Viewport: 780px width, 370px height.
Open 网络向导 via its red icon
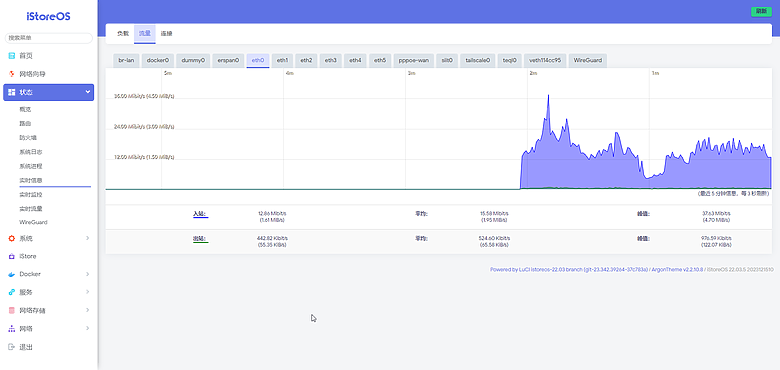[x=12, y=74]
